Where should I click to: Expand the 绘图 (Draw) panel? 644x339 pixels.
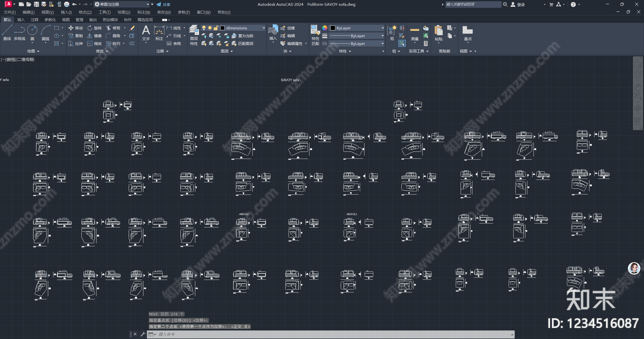click(x=33, y=51)
